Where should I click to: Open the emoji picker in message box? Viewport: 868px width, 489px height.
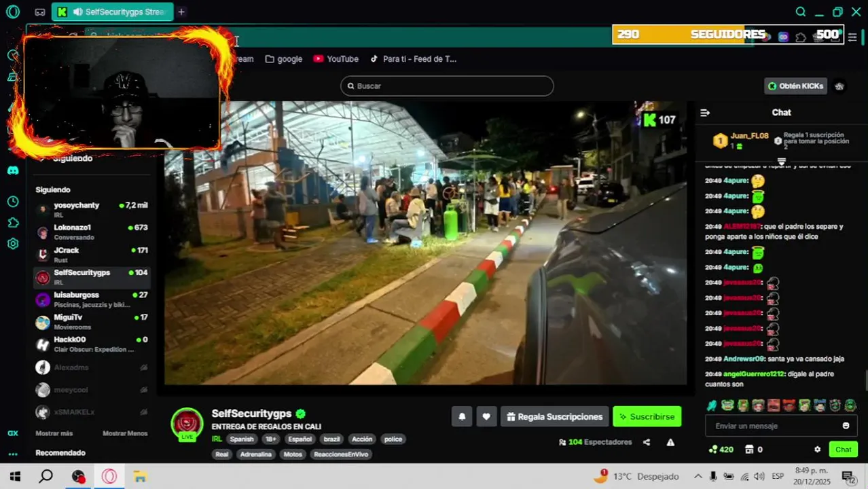pyautogui.click(x=846, y=426)
